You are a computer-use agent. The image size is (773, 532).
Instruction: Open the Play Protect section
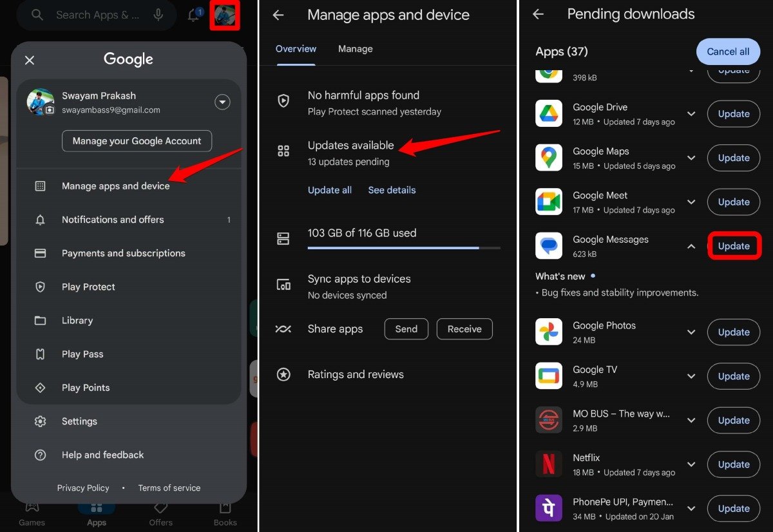tap(88, 287)
